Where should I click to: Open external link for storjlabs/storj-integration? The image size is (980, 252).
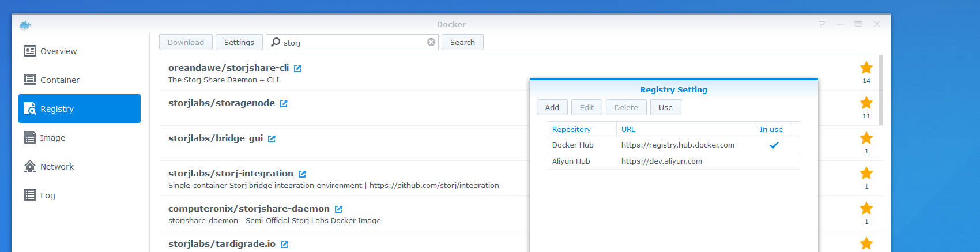tap(302, 174)
